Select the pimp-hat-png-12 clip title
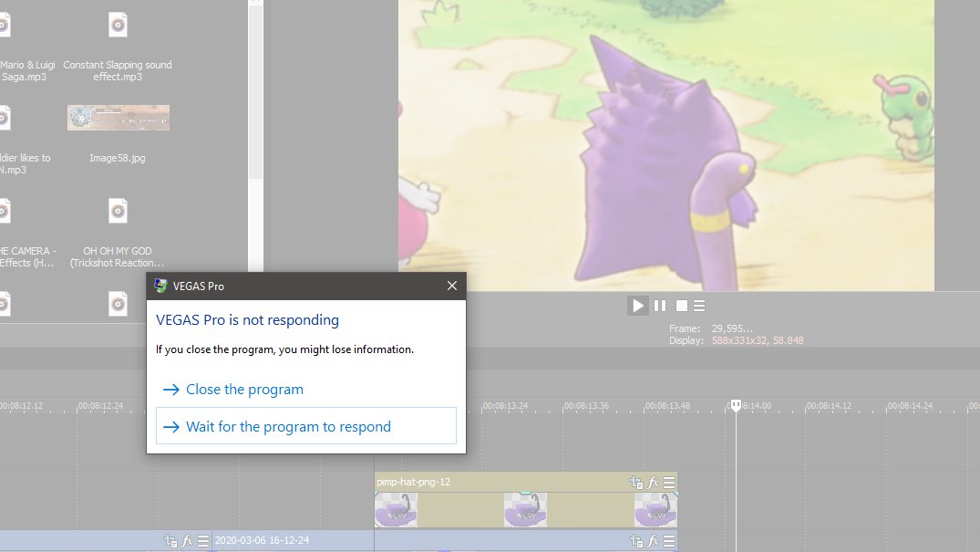The image size is (980, 552). tap(413, 482)
